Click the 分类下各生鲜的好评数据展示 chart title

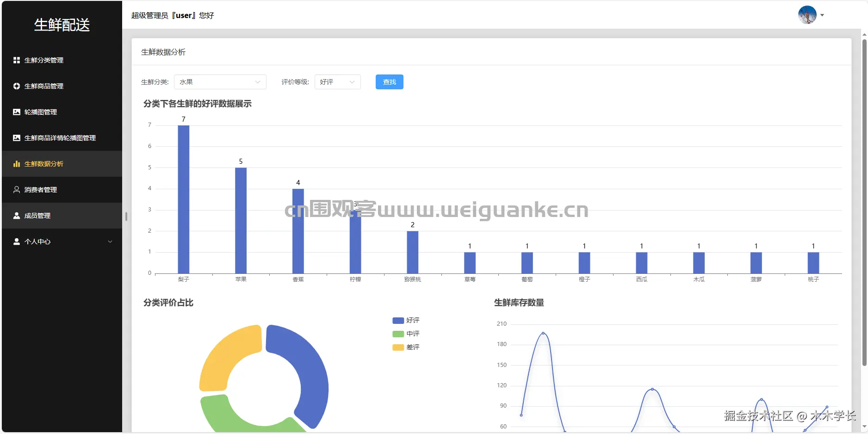click(198, 104)
